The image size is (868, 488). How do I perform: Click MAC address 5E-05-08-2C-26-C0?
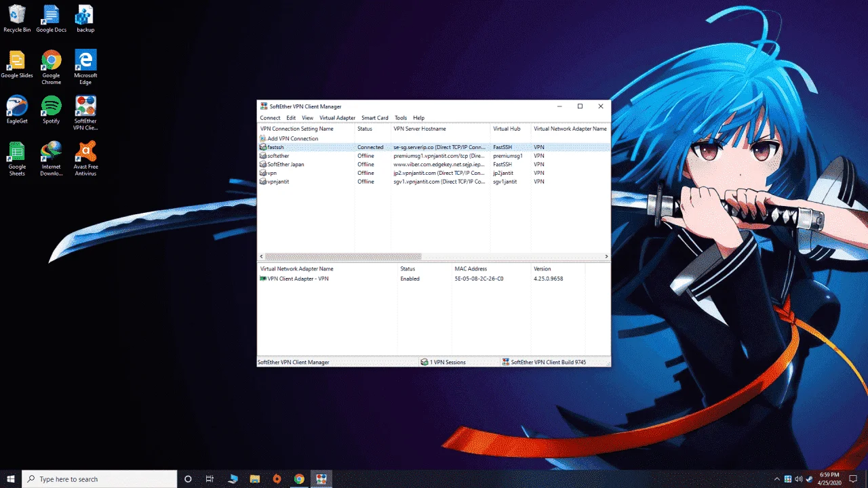coord(479,279)
